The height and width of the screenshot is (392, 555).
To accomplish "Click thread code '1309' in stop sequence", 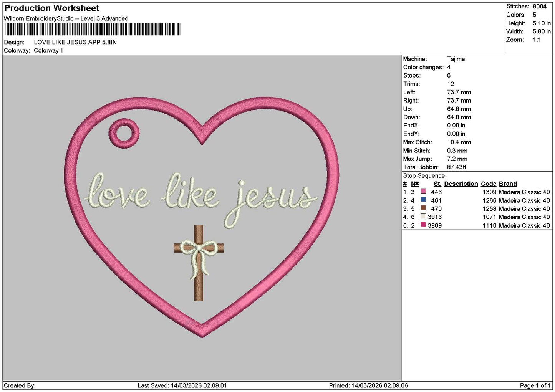I will point(489,192).
